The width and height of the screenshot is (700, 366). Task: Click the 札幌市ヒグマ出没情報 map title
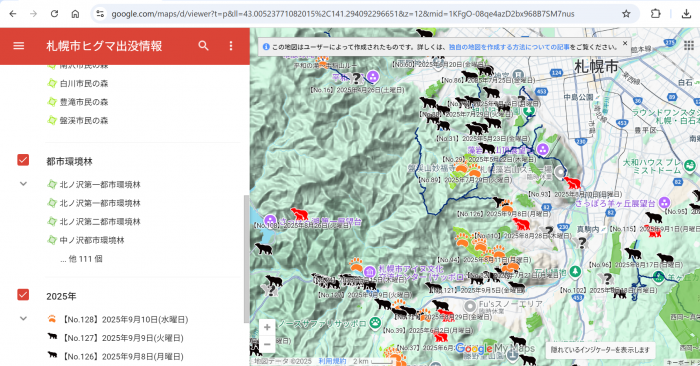pyautogui.click(x=104, y=46)
